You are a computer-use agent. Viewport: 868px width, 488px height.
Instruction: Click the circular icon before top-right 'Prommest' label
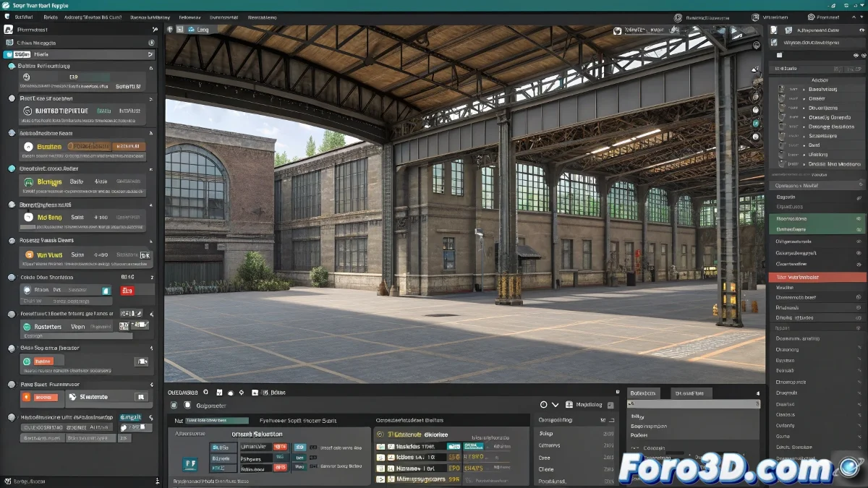pyautogui.click(x=811, y=16)
